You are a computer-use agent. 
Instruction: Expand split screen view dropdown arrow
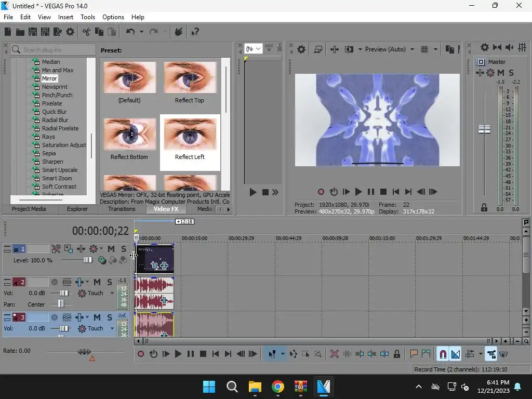tap(360, 49)
